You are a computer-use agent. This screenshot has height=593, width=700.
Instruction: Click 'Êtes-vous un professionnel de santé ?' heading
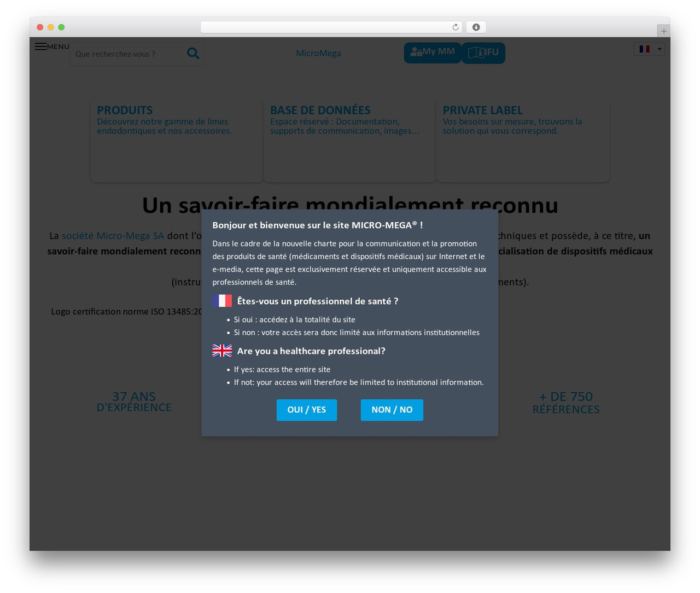click(x=318, y=301)
